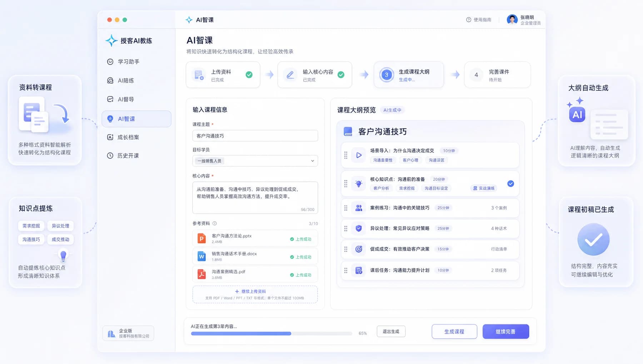643x364 pixels.
Task: Click the 沟通误区 tag
Action: pos(437,160)
